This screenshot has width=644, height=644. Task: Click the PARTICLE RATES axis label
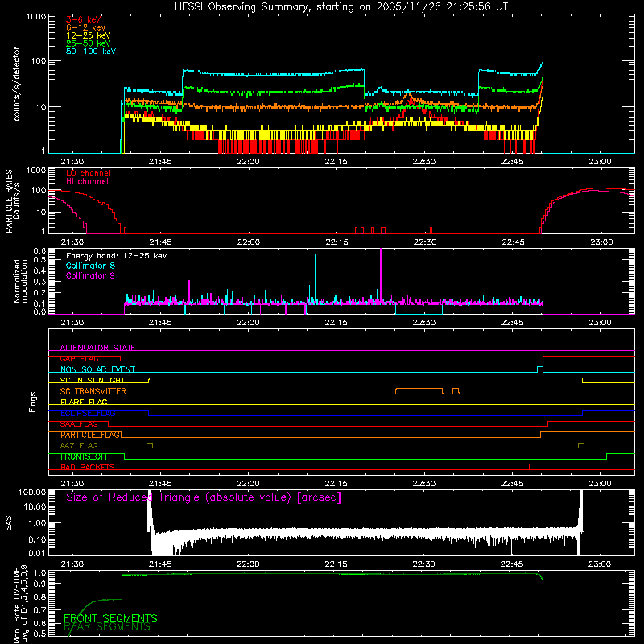point(9,201)
